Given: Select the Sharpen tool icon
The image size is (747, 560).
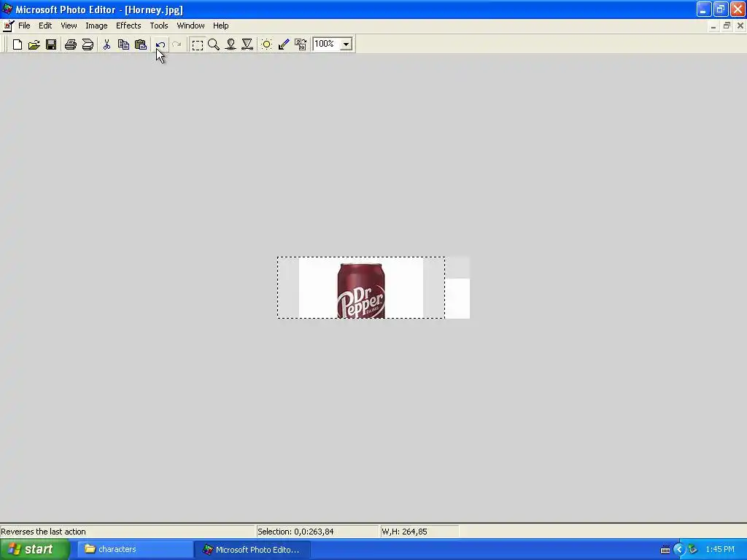Looking at the screenshot, I should click(247, 44).
